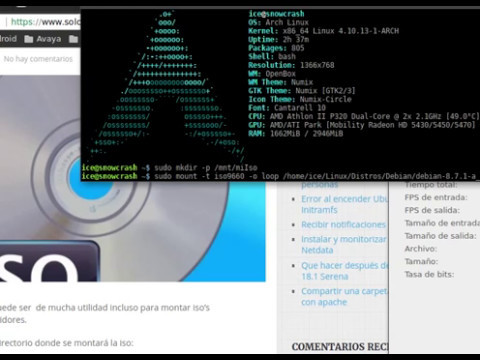Click the 'Uptime: 2h 37m' terminal line
The width and height of the screenshot is (480, 360).
pyautogui.click(x=278, y=40)
